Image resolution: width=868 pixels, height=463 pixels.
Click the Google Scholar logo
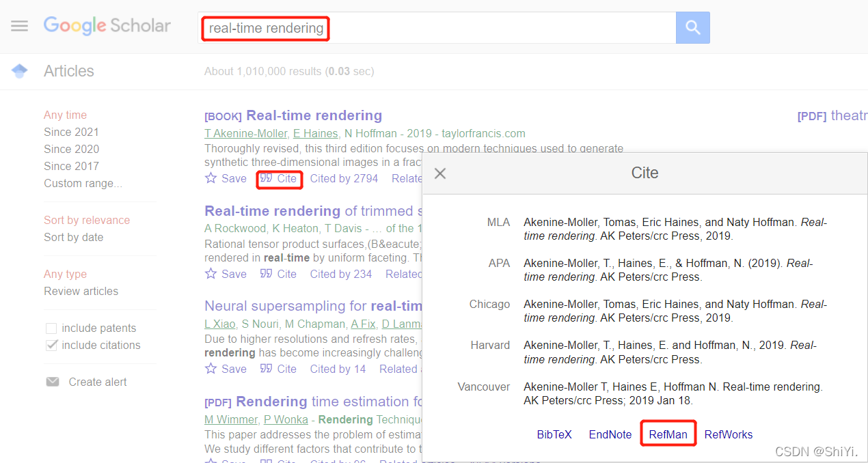(107, 26)
